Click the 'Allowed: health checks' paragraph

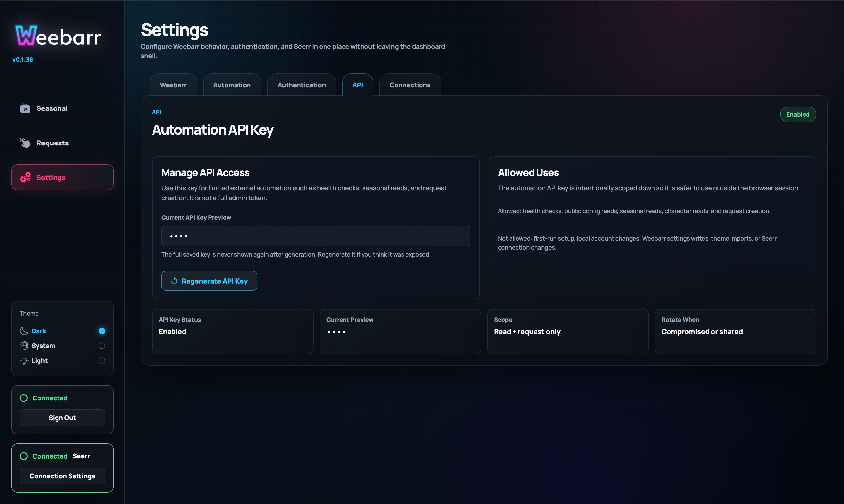[634, 211]
